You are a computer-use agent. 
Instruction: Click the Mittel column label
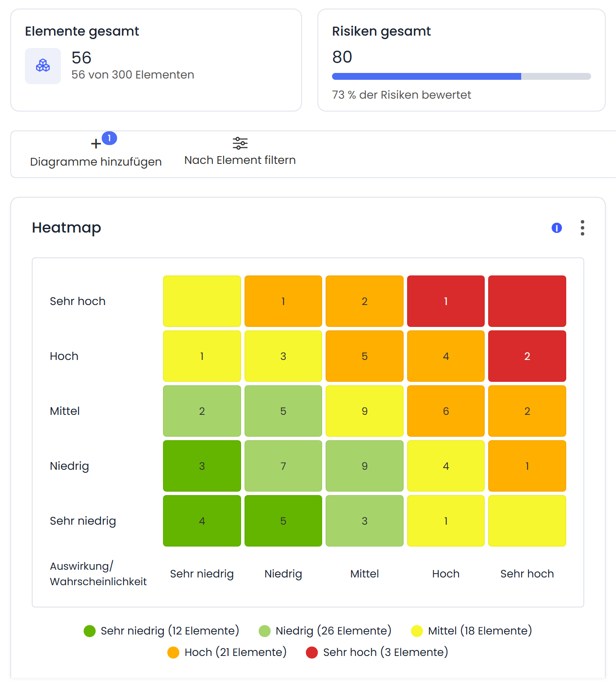pyautogui.click(x=365, y=574)
